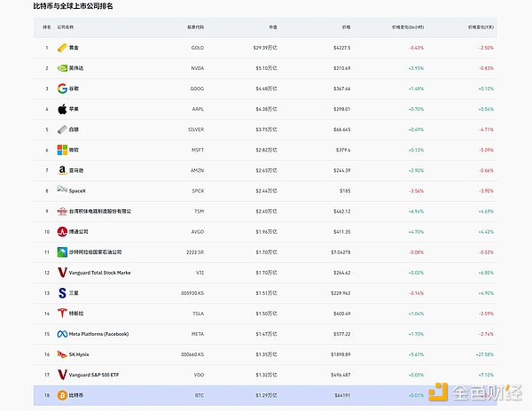Click the Vanguard V logo beside S&P 500 ETF
Screen dimensions: 532x411
tap(62, 375)
